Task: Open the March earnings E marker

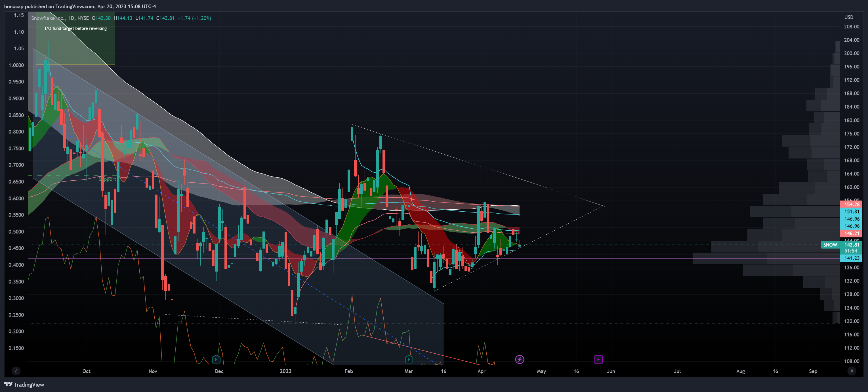Action: (409, 359)
